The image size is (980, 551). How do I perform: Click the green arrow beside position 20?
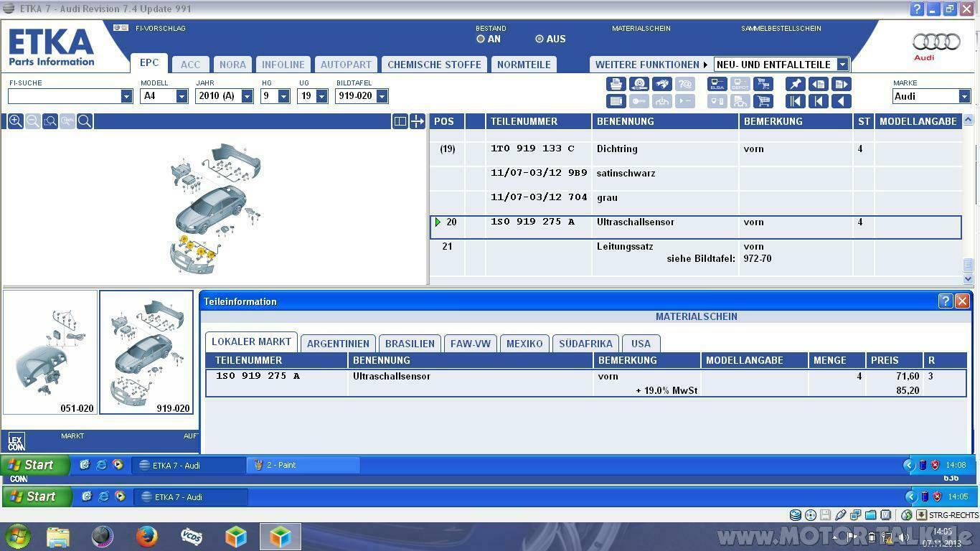[438, 222]
